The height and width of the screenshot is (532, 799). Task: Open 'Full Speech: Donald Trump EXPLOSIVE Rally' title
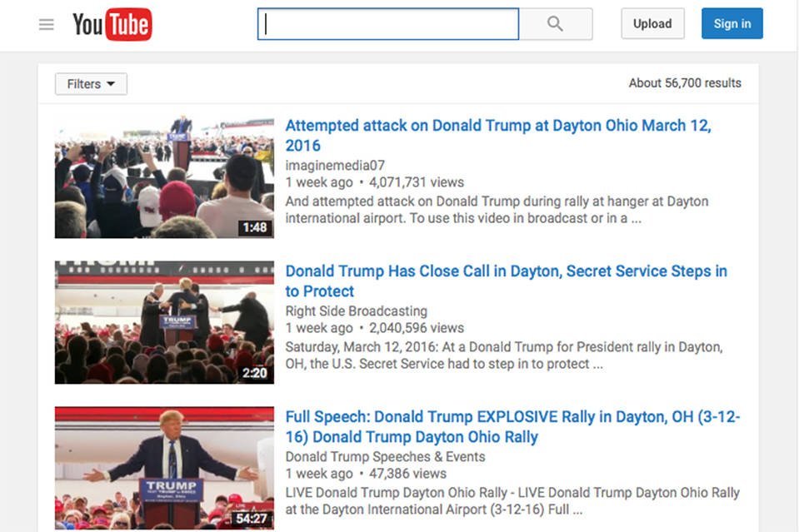(x=512, y=426)
